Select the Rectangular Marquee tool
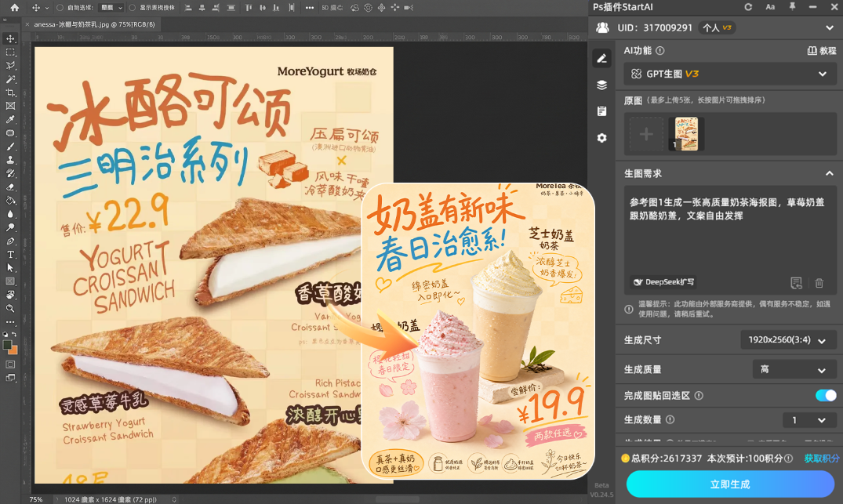The width and height of the screenshot is (843, 504). pyautogui.click(x=10, y=52)
